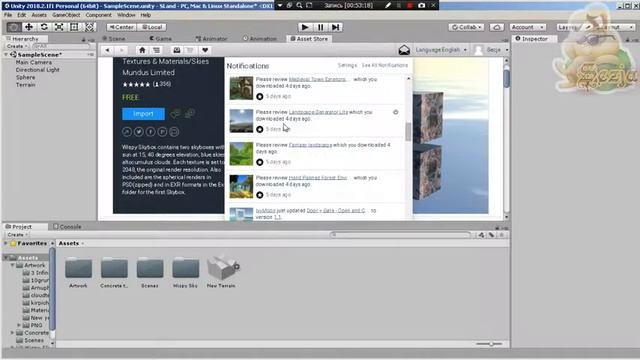Image resolution: width=640 pixels, height=360 pixels.
Task: Mark Fantasy landscape notification as read
Action: point(260,162)
